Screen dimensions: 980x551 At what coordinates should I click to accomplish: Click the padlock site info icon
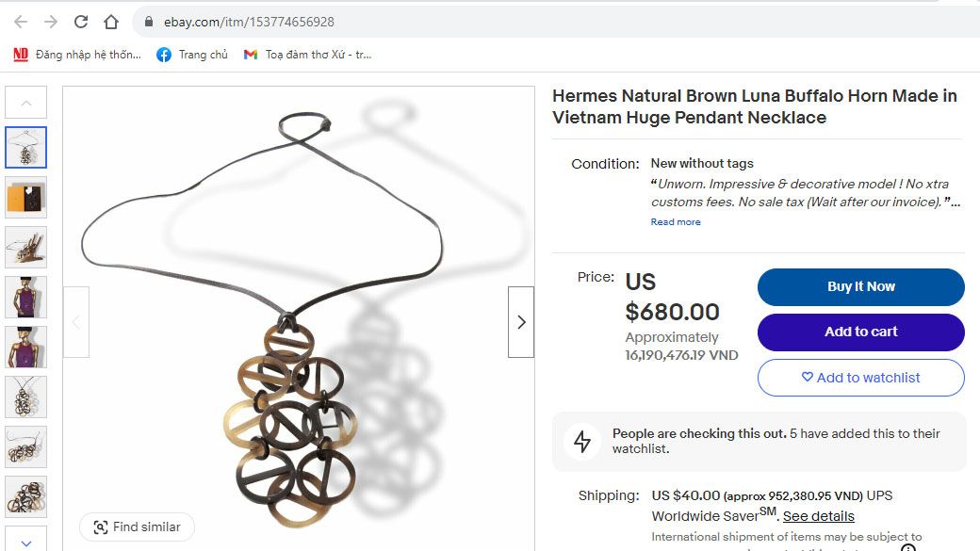[x=149, y=22]
